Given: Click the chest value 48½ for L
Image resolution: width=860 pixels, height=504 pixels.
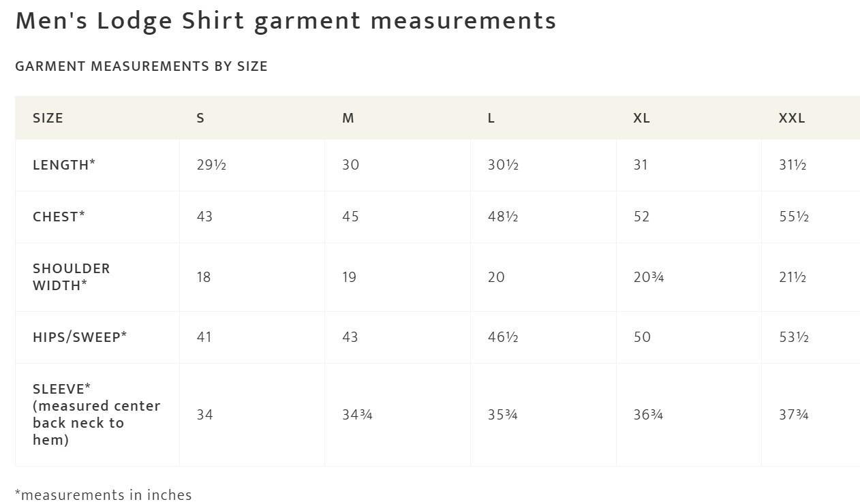Looking at the screenshot, I should (503, 217).
